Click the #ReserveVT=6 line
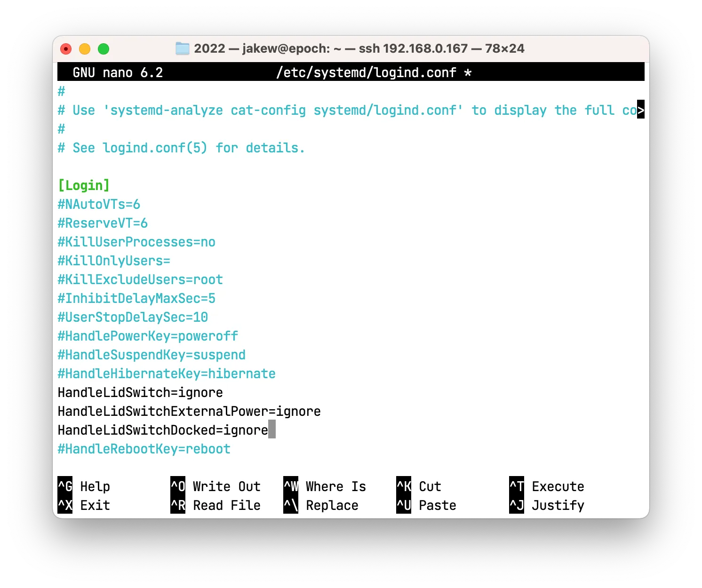702x588 pixels. coord(103,223)
